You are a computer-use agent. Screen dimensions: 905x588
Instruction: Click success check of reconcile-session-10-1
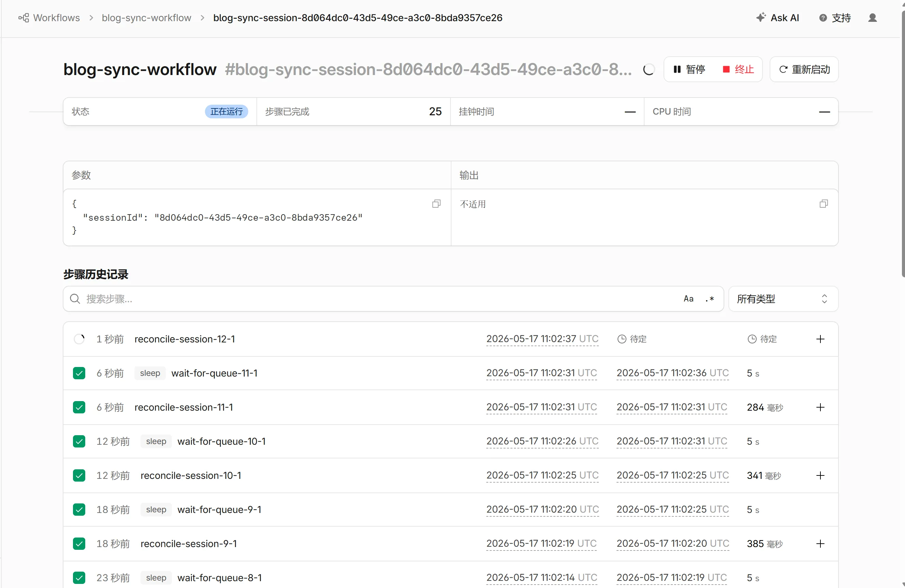pyautogui.click(x=79, y=475)
